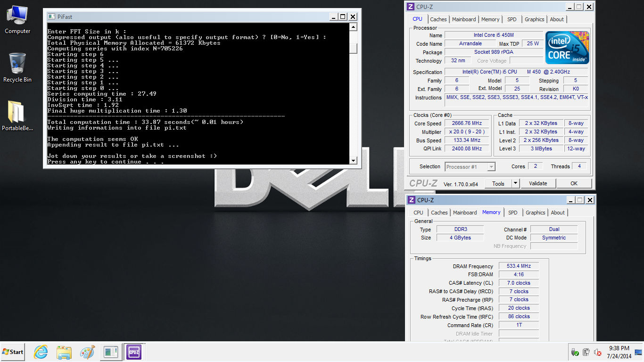Image resolution: width=644 pixels, height=362 pixels.
Task: Launch Internet Explorer from taskbar
Action: [x=41, y=352]
